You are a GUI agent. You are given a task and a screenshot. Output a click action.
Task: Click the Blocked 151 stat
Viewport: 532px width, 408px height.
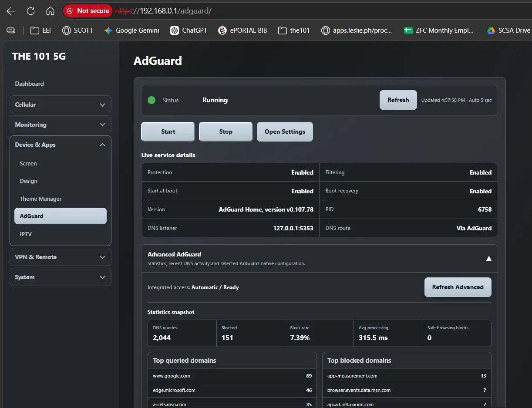click(251, 334)
